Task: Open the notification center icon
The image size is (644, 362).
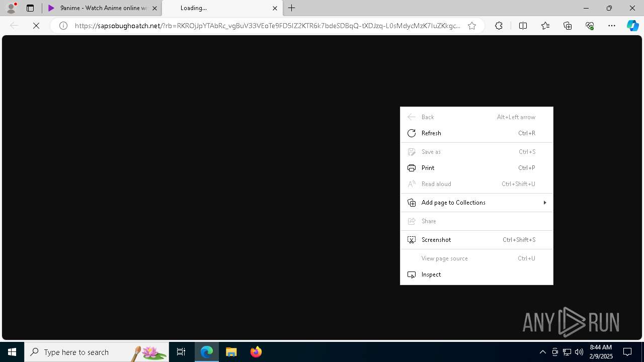Action: [x=627, y=352]
